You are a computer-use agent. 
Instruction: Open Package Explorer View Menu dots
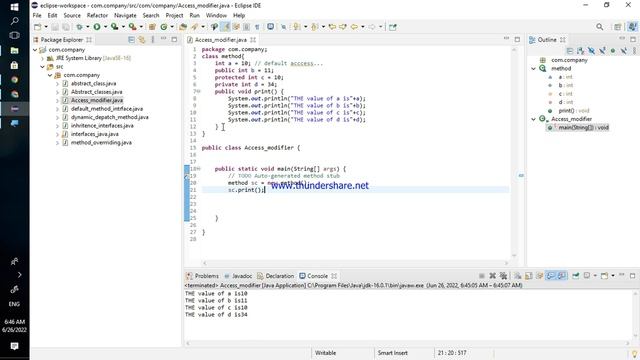tap(153, 40)
